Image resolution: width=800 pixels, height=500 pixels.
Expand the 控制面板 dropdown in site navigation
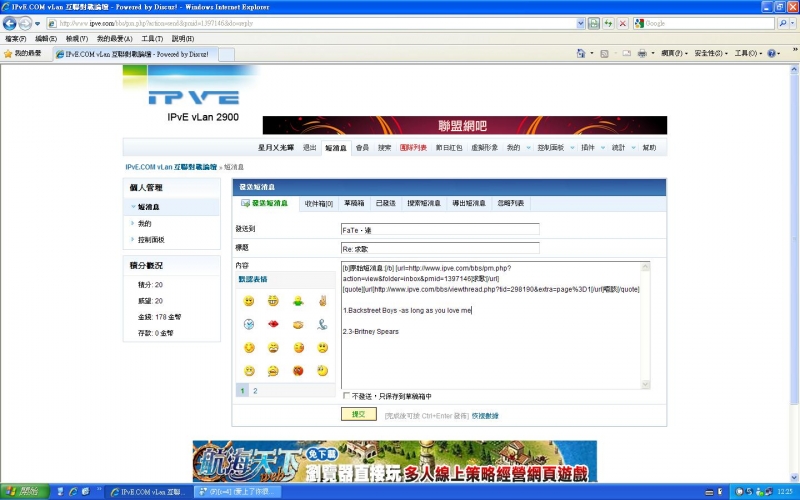tap(572, 147)
